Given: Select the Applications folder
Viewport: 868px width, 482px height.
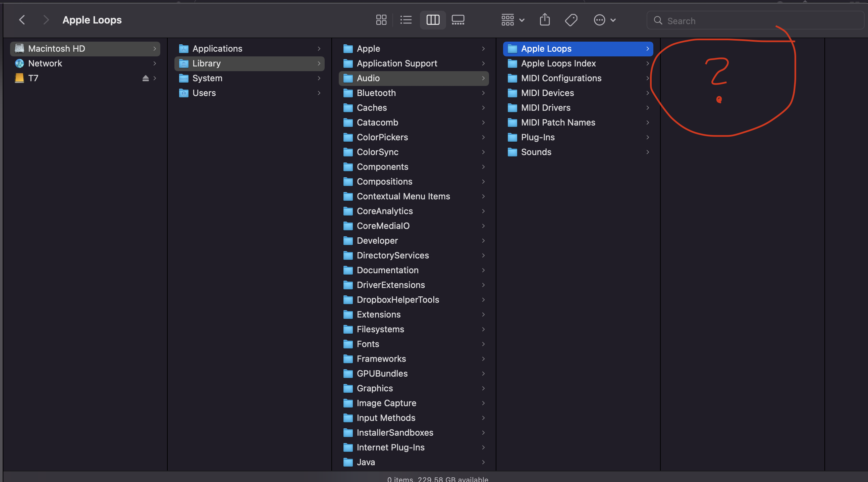Looking at the screenshot, I should pyautogui.click(x=217, y=49).
